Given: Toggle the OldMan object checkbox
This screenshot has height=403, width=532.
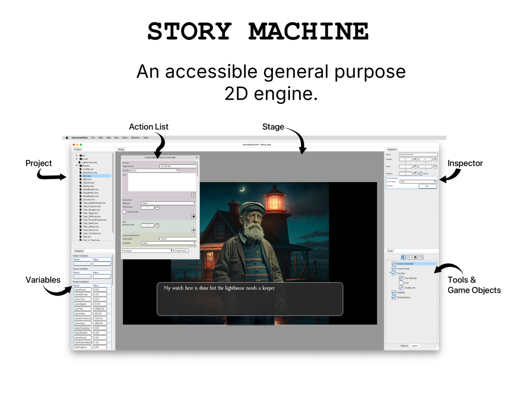Looking at the screenshot, I should (x=394, y=293).
